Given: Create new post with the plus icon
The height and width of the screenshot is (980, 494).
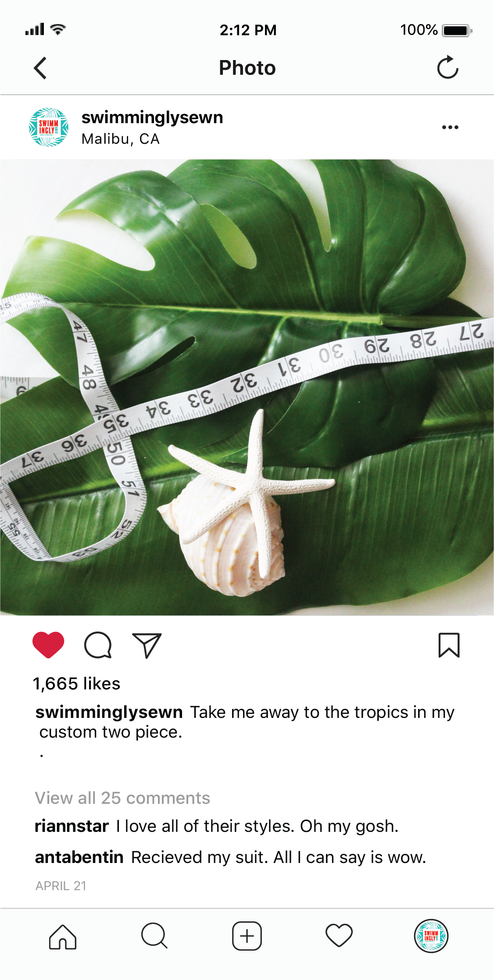Looking at the screenshot, I should (x=247, y=936).
